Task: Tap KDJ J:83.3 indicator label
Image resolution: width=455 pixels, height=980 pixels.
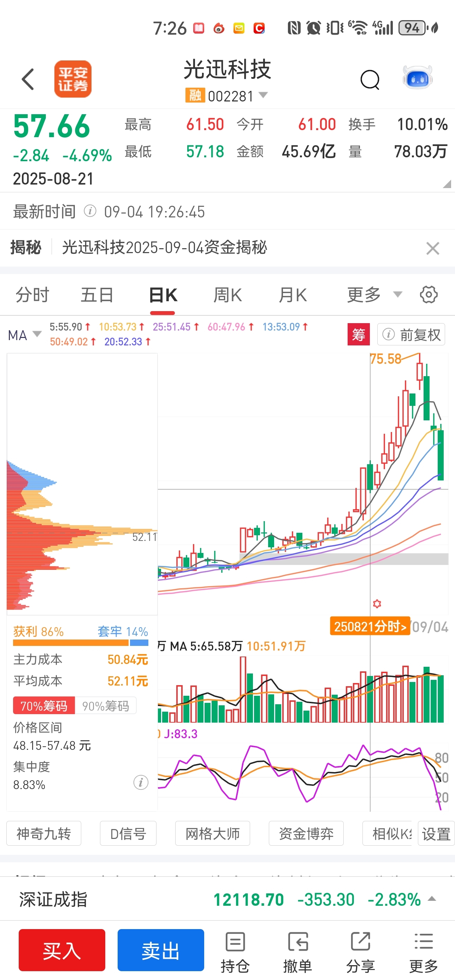Action: pos(181,734)
